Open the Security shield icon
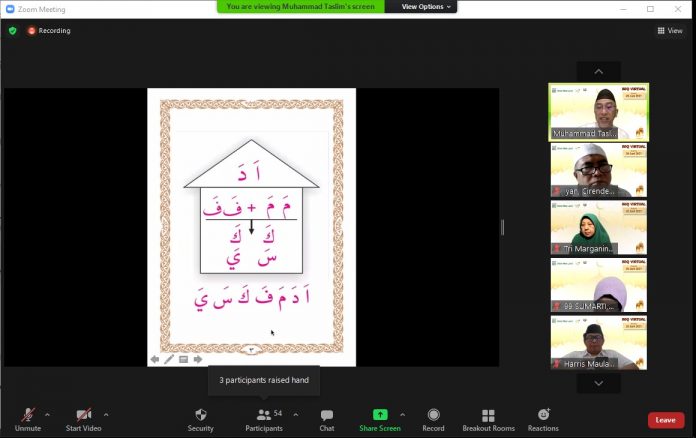Viewport: 696px width, 438px height. (x=200, y=415)
